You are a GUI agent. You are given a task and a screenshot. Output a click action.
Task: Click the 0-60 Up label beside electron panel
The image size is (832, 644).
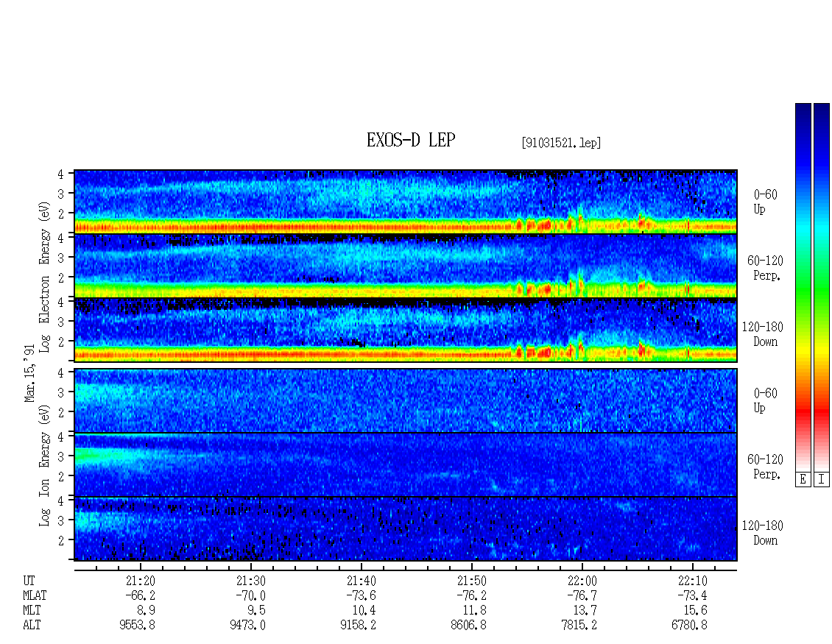[x=765, y=202]
